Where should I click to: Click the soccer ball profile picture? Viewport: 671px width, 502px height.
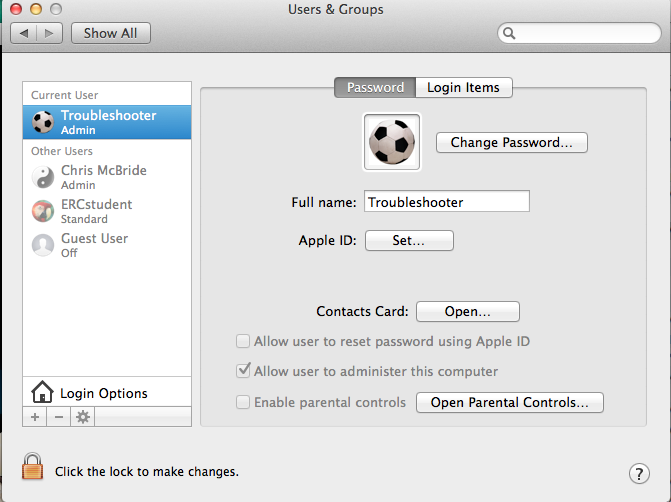tap(392, 142)
